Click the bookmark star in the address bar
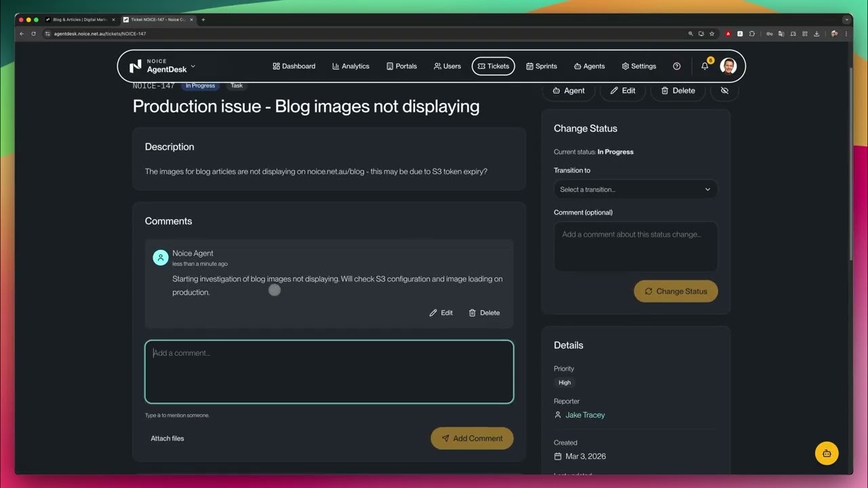This screenshot has width=868, height=488. 711,33
